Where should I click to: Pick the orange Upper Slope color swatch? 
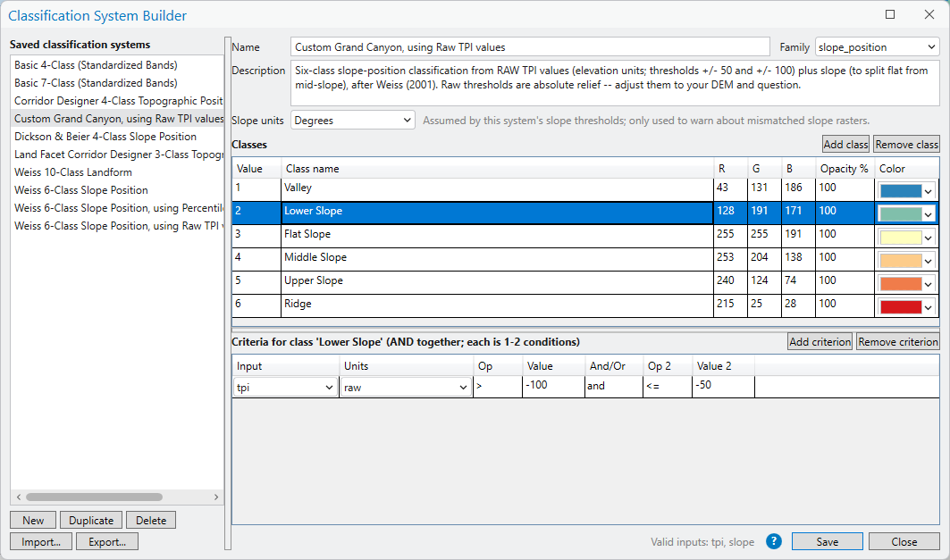coord(901,284)
